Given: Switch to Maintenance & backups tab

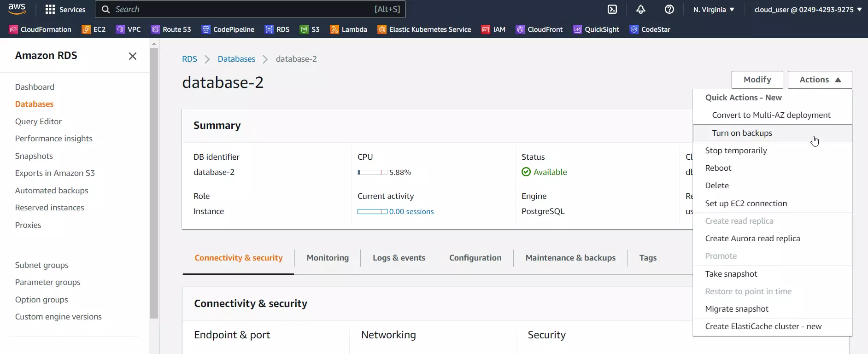Looking at the screenshot, I should tap(570, 258).
